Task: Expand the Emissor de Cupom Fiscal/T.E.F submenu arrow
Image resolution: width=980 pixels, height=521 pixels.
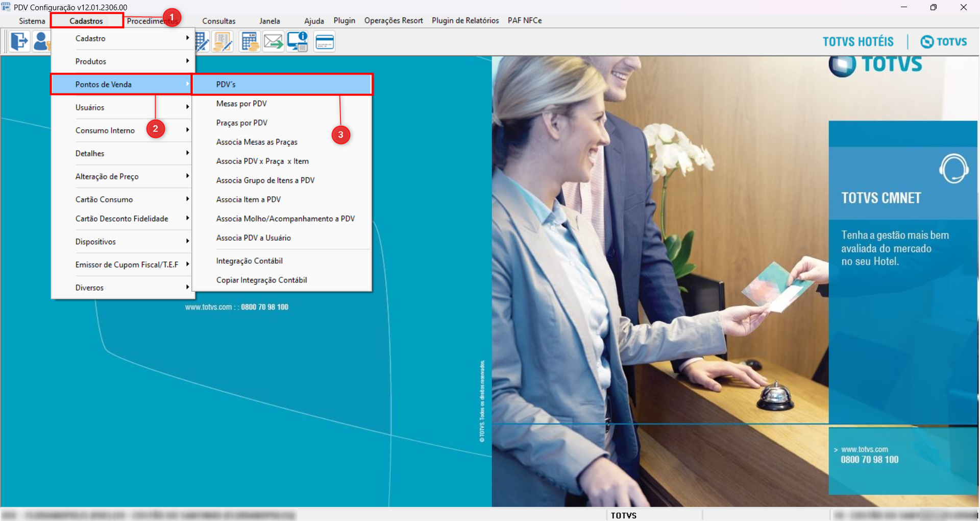Action: [187, 264]
